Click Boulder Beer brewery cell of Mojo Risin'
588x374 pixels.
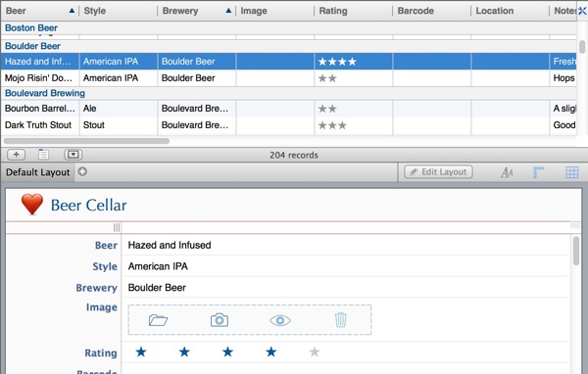197,78
